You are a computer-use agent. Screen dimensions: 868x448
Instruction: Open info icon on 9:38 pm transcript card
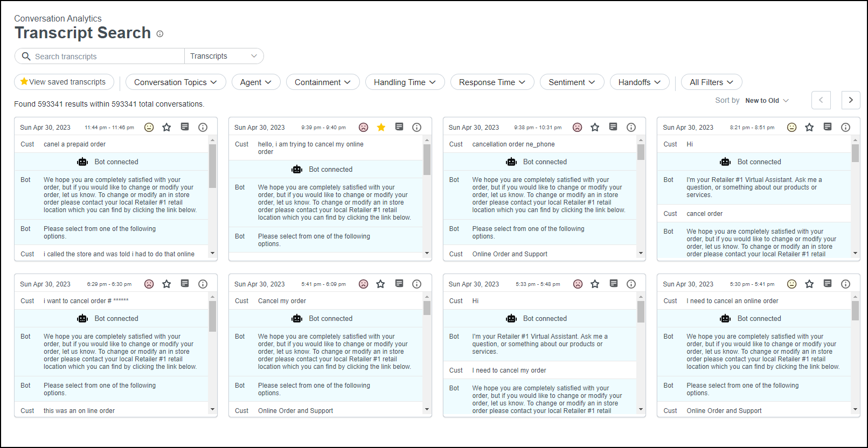pyautogui.click(x=631, y=127)
